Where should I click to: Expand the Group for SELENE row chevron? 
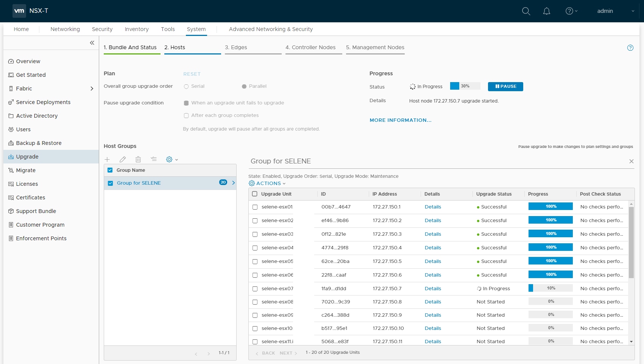click(x=233, y=183)
